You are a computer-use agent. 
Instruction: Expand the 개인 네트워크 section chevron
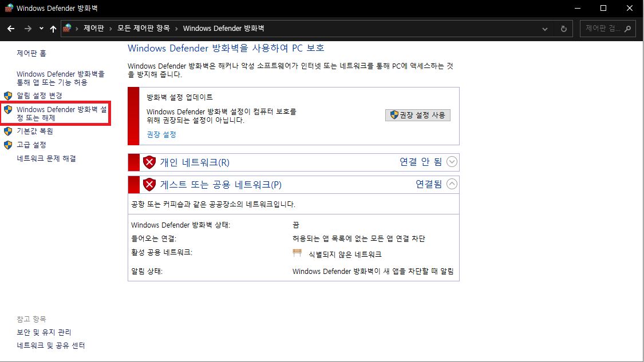[x=452, y=162]
